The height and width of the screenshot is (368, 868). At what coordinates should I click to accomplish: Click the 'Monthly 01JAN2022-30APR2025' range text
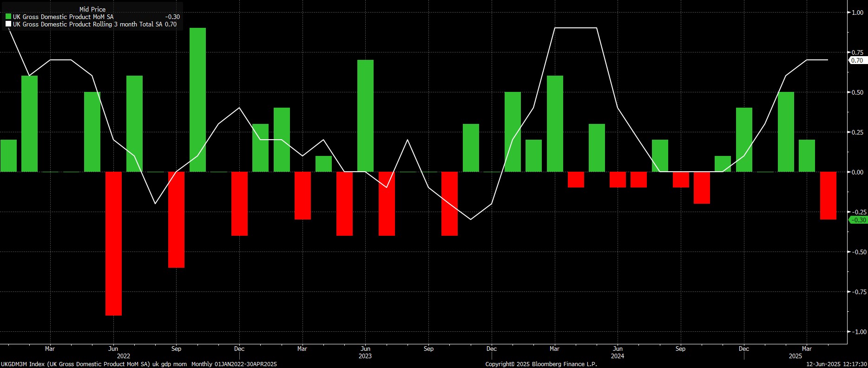(234, 364)
